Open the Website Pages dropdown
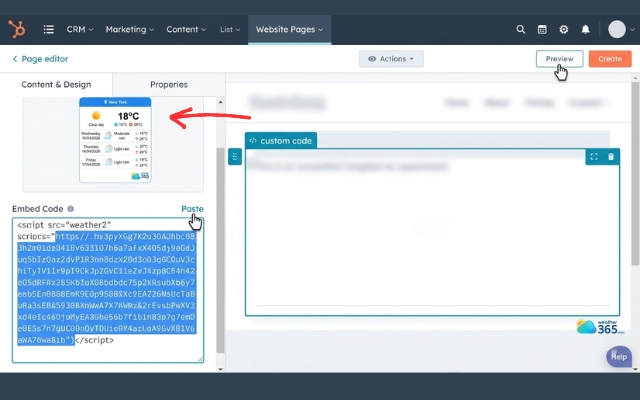The width and height of the screenshot is (640, 400). click(289, 29)
